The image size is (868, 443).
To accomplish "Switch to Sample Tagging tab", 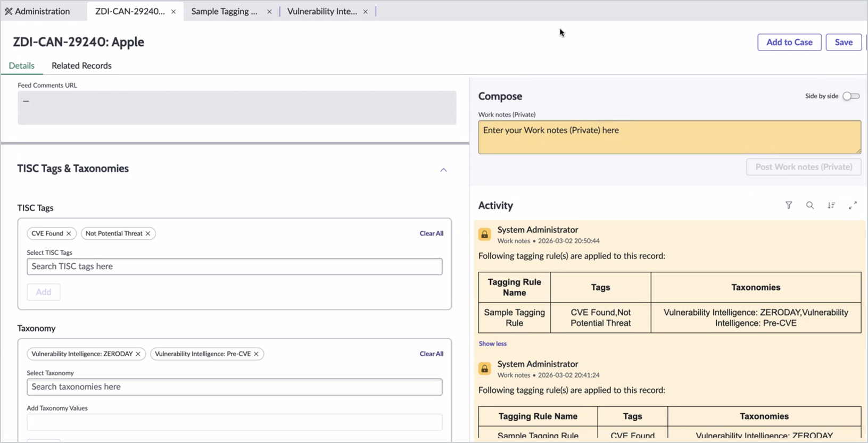I will click(x=224, y=11).
